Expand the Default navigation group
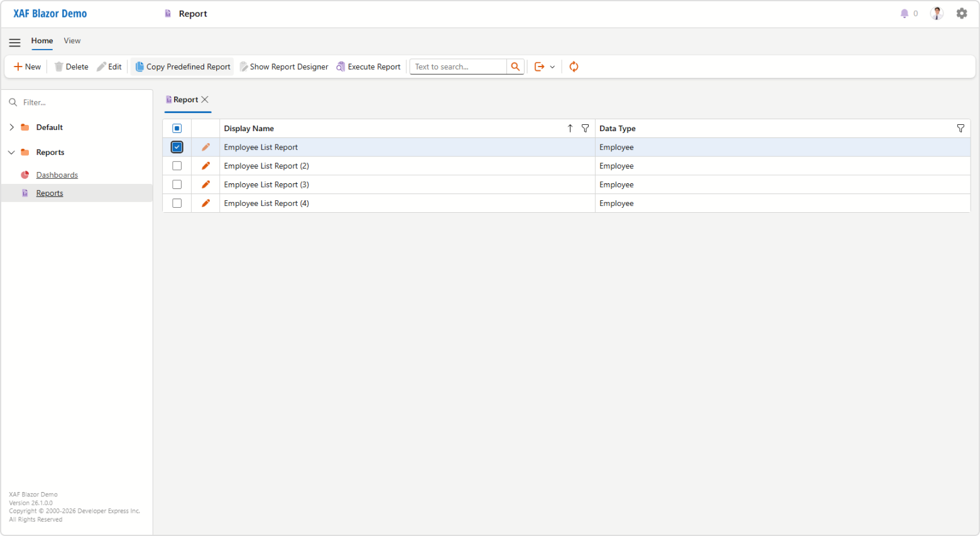This screenshot has height=536, width=980. click(11, 127)
